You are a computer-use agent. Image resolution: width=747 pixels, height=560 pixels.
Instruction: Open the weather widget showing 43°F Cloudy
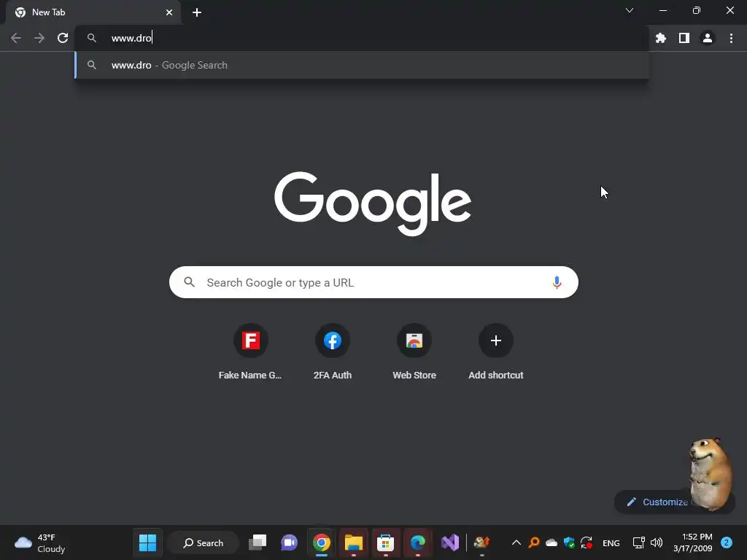click(x=41, y=542)
